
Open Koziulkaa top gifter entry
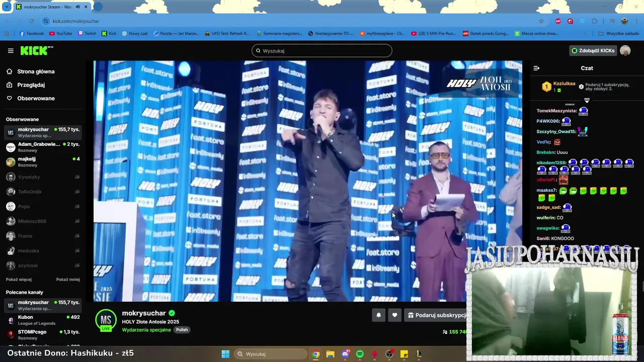coord(558,86)
